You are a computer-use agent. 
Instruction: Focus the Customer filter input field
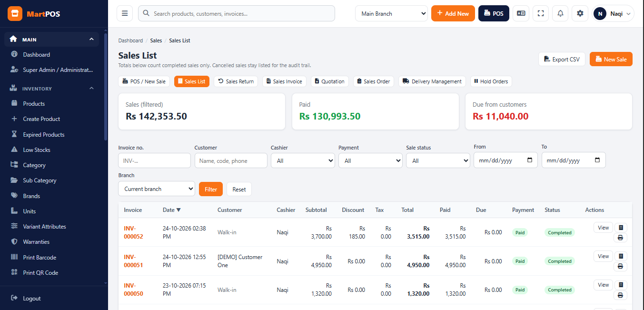(231, 160)
